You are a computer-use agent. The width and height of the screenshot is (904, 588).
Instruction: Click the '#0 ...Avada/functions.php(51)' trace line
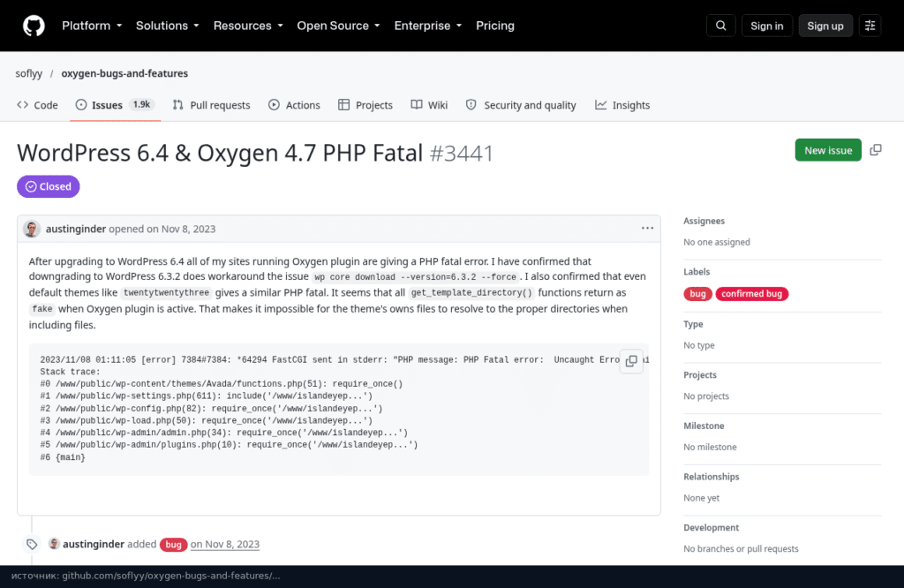tap(222, 384)
